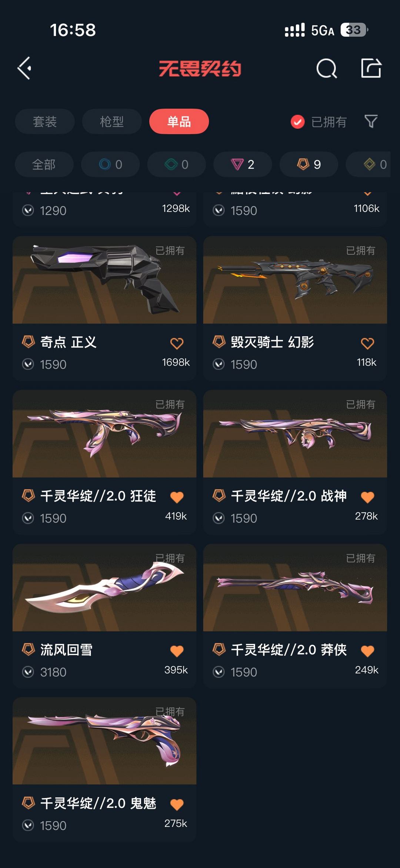This screenshot has height=868, width=400.
Task: Open 流风回雪 knife skin thumbnail
Action: [x=104, y=588]
